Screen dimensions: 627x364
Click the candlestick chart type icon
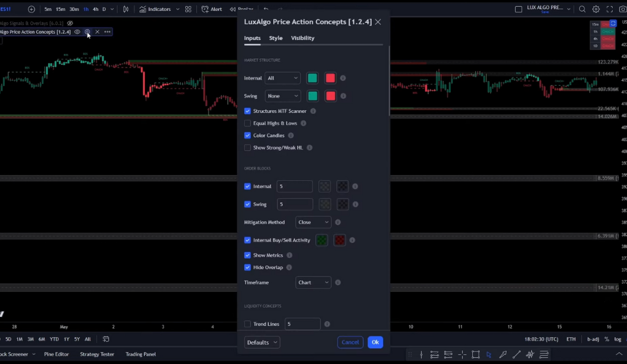126,9
